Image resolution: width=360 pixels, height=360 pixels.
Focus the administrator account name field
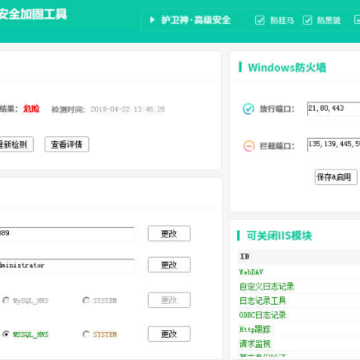pyautogui.click(x=67, y=265)
